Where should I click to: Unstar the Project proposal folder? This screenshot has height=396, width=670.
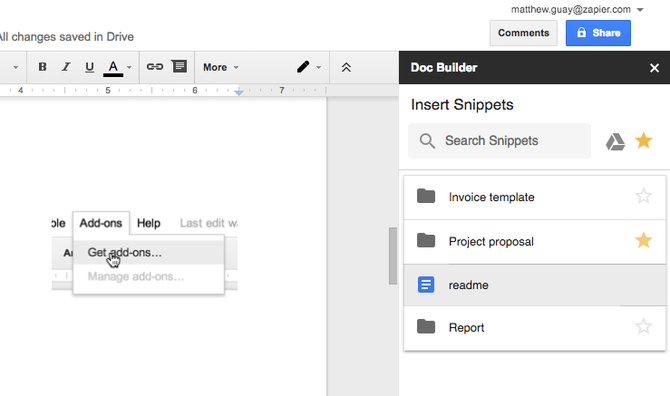(644, 241)
